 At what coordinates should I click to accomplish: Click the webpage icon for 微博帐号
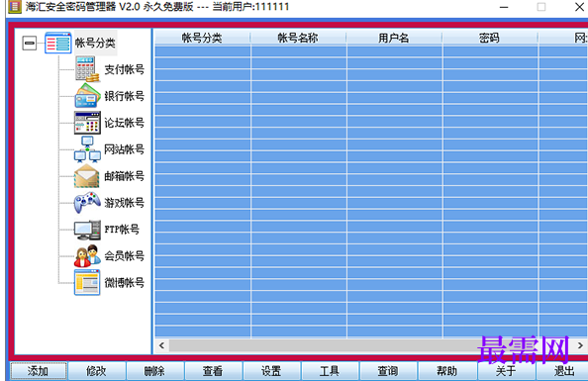point(87,282)
